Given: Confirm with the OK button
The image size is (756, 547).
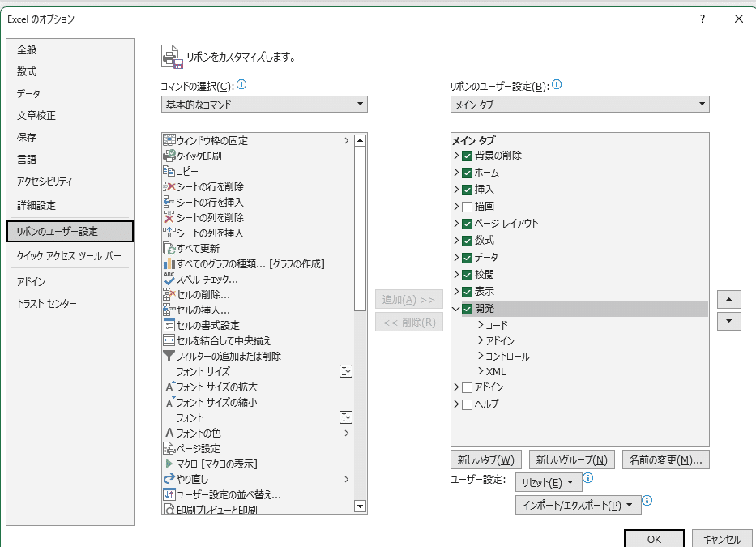Looking at the screenshot, I should (654, 539).
